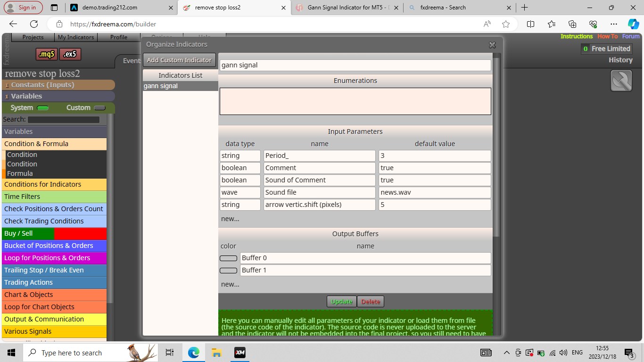Open Edge split screen icon
Screen dimensions: 644x362
[x=530, y=24]
